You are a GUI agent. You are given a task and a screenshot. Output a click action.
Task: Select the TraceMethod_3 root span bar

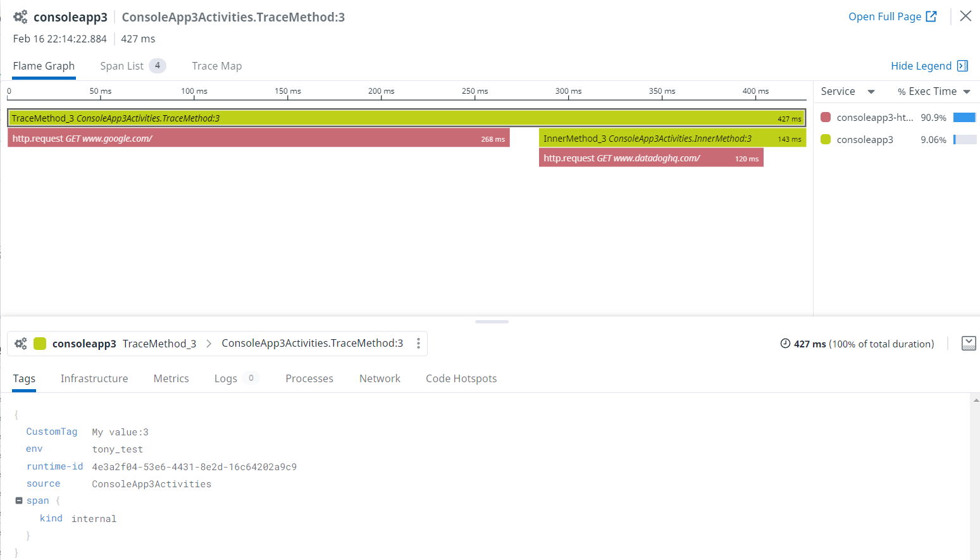pos(407,118)
